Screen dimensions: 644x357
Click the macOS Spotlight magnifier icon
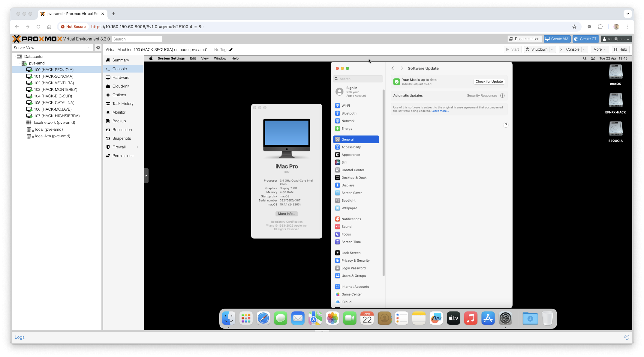(585, 58)
